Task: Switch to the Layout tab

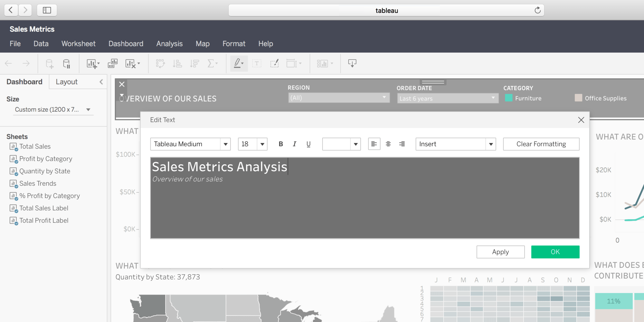Action: point(67,82)
